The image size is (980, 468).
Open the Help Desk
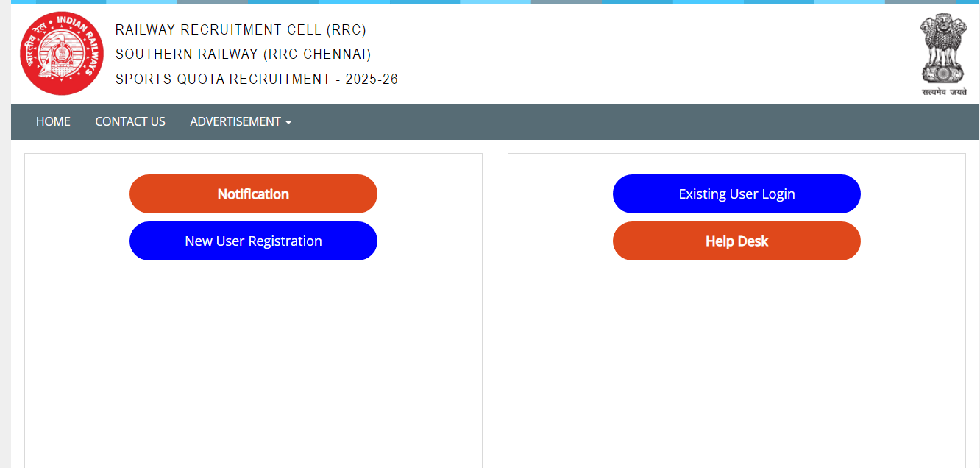[736, 241]
